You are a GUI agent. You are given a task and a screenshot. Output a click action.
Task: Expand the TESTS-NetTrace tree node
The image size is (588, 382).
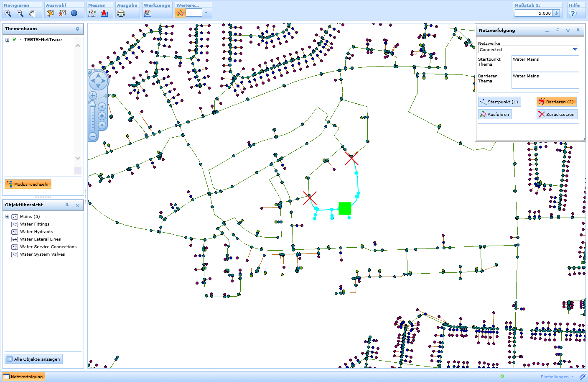point(7,40)
